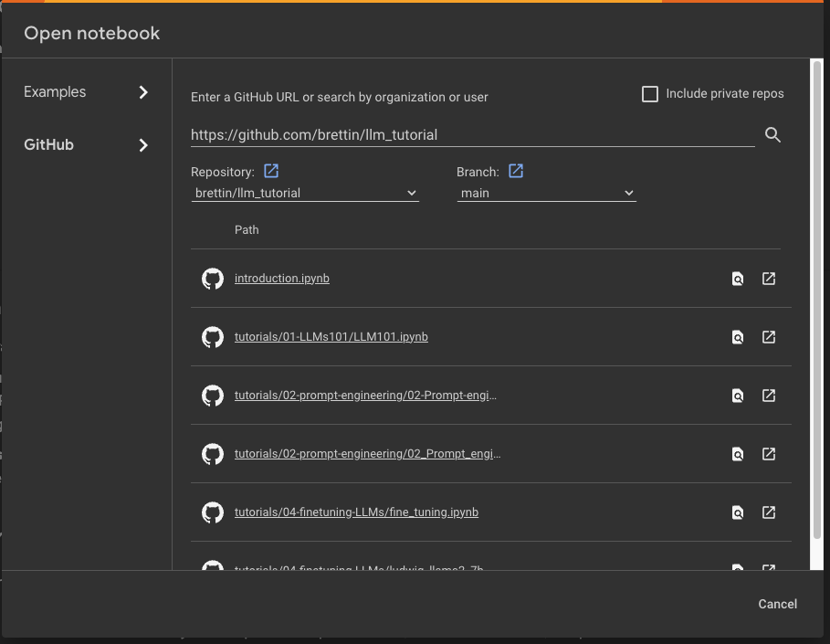
Task: Enable the Include private repos checkbox
Action: [x=649, y=94]
